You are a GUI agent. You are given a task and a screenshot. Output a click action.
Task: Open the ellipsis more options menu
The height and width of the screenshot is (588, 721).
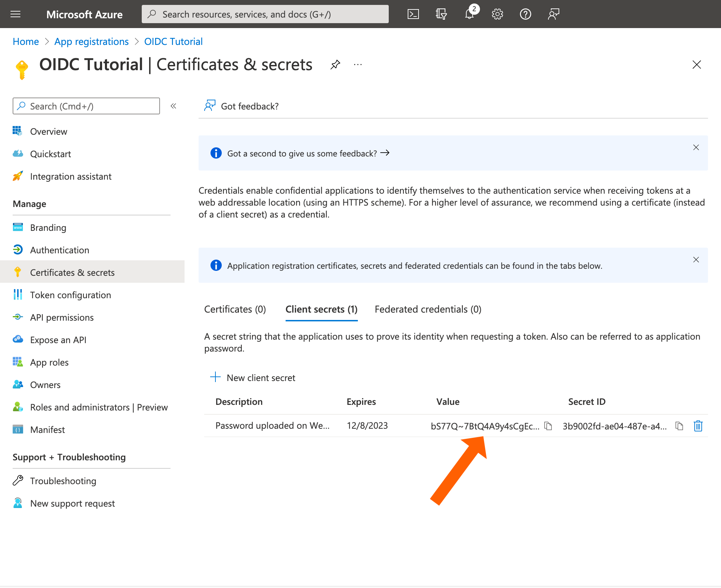[358, 65]
